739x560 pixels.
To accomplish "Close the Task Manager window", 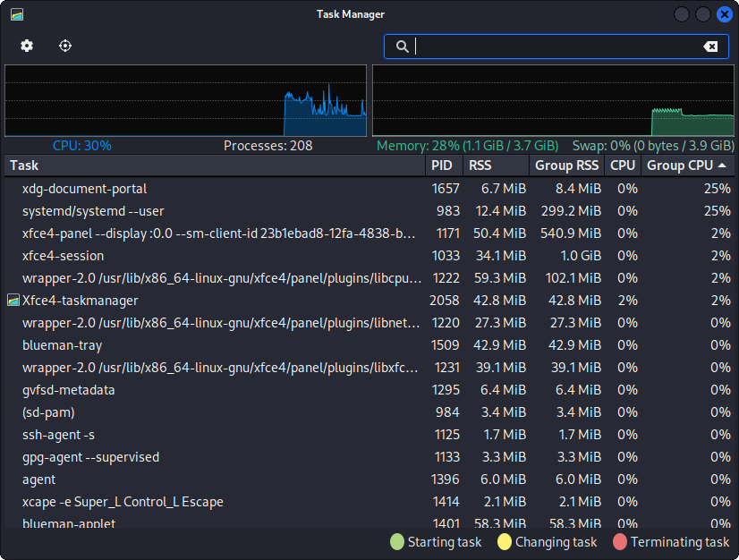I will pos(725,14).
